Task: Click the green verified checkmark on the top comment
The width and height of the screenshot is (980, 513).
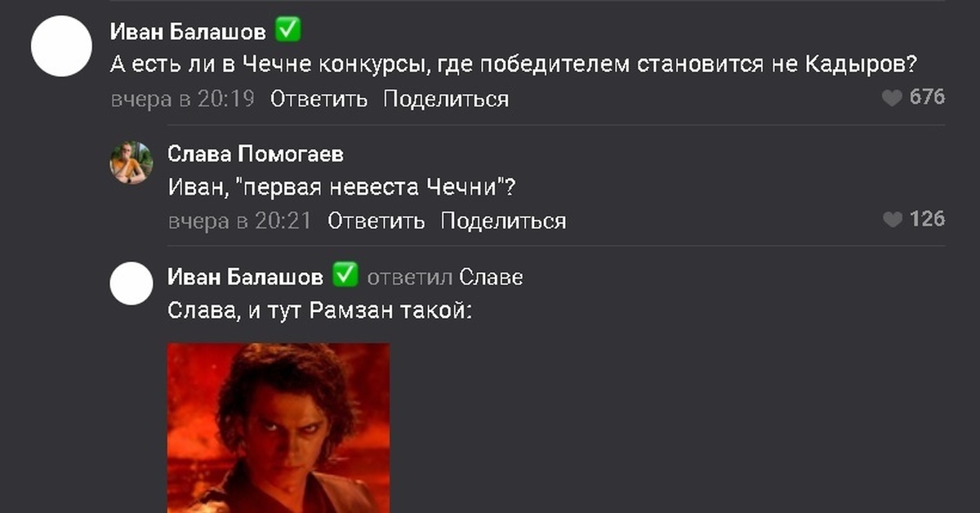Action: click(288, 31)
